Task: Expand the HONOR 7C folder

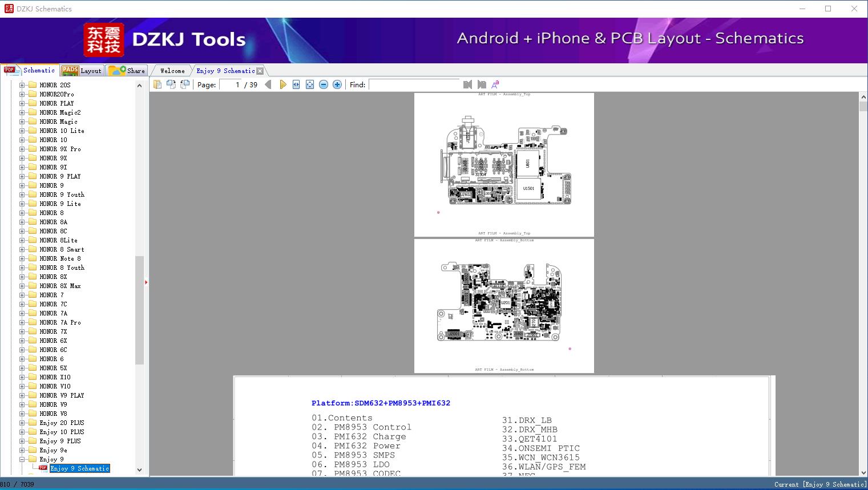Action: (x=22, y=304)
